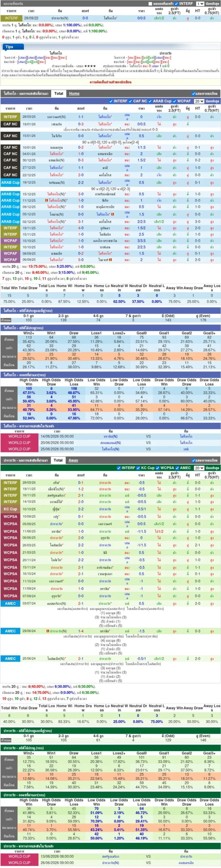Open the 1-1 score on 28/03/26 INTERF match

[81, 117]
